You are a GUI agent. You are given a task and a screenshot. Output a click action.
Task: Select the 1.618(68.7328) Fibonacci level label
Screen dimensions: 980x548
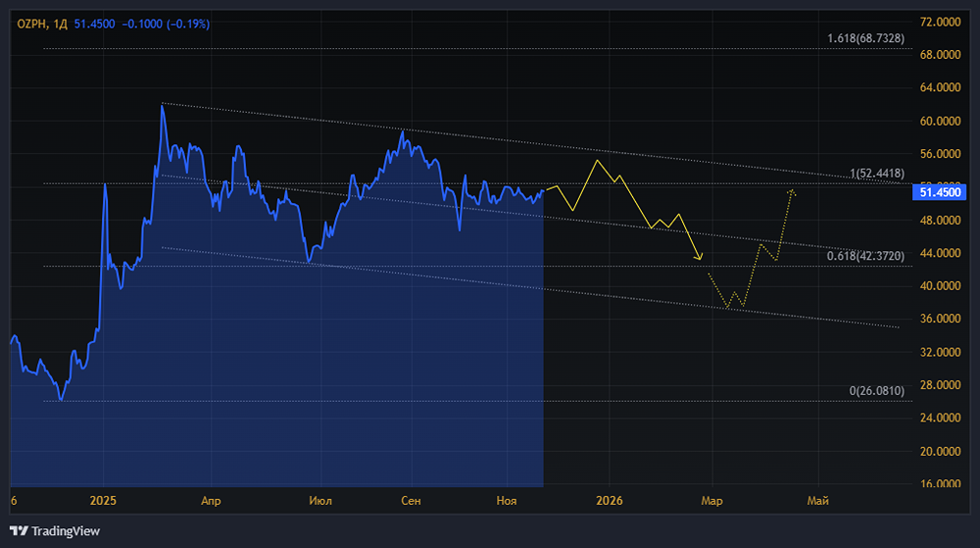pos(864,38)
